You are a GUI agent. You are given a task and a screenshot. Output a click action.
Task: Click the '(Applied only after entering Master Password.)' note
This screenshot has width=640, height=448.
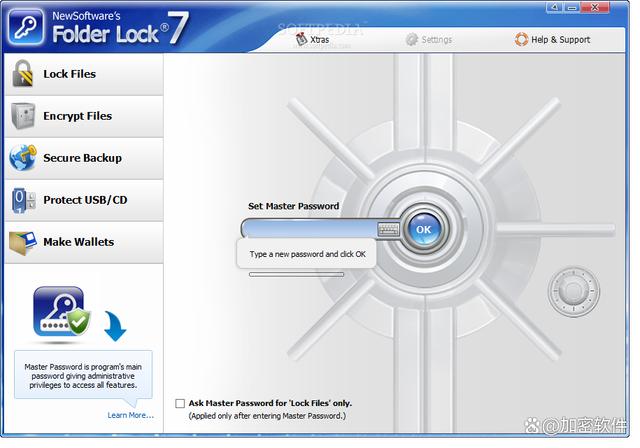click(x=267, y=416)
